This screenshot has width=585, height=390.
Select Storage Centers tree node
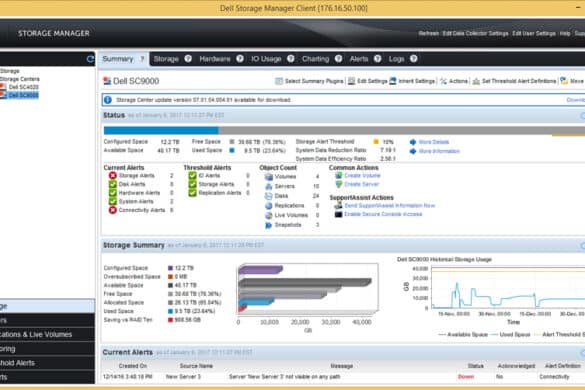click(19, 79)
